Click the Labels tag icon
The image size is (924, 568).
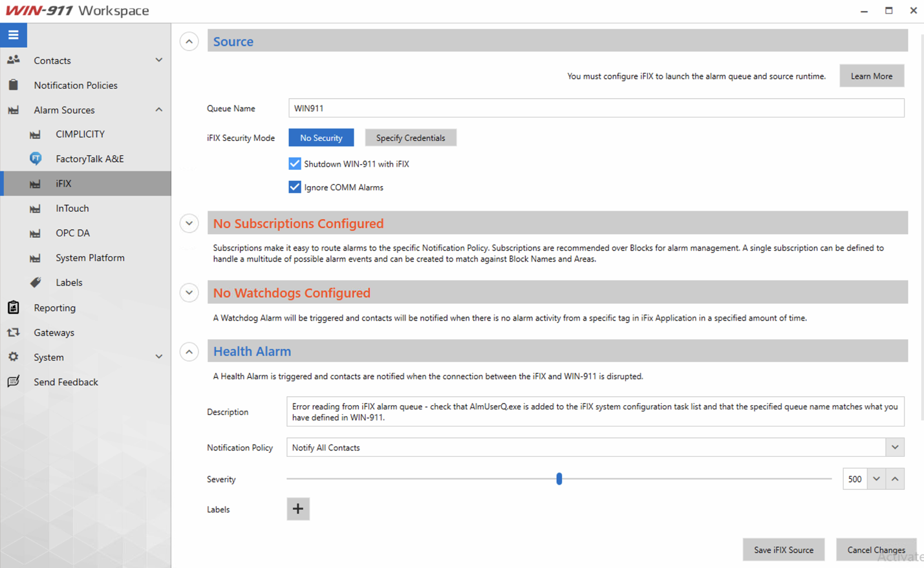coord(36,282)
